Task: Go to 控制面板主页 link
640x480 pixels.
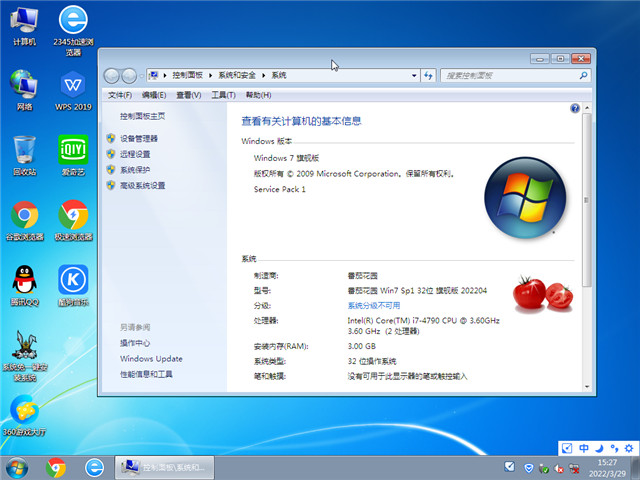Action: pos(142,116)
